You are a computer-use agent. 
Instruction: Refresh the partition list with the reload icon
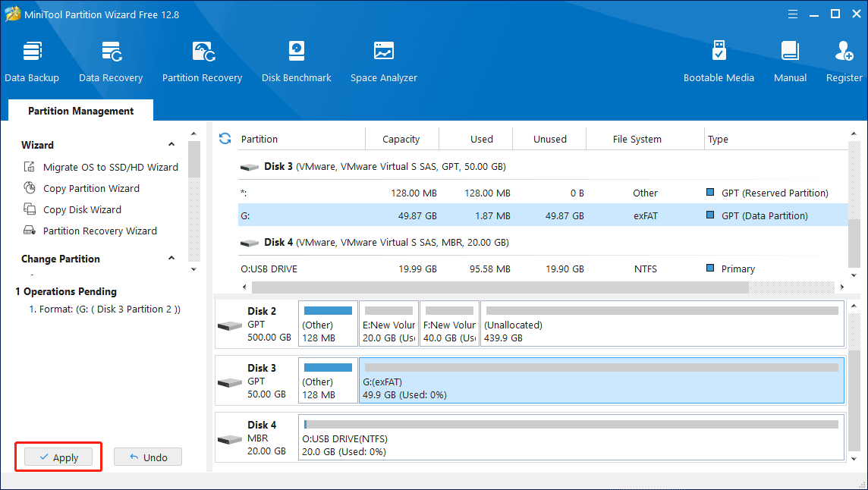point(225,138)
